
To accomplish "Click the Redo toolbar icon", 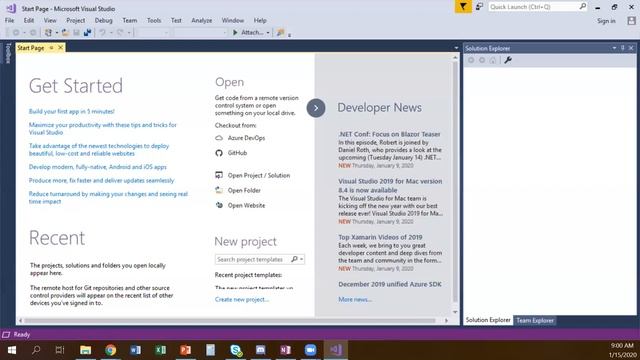I will pos(120,33).
